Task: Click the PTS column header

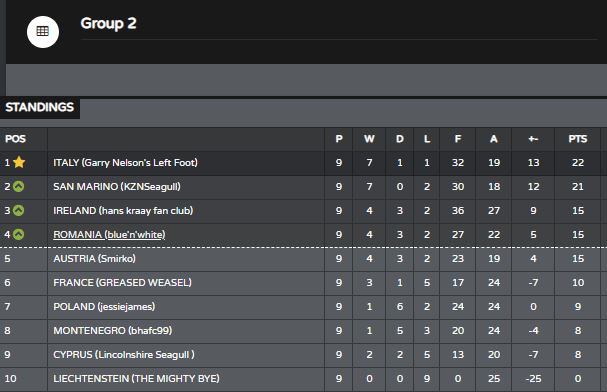Action: pyautogui.click(x=578, y=139)
